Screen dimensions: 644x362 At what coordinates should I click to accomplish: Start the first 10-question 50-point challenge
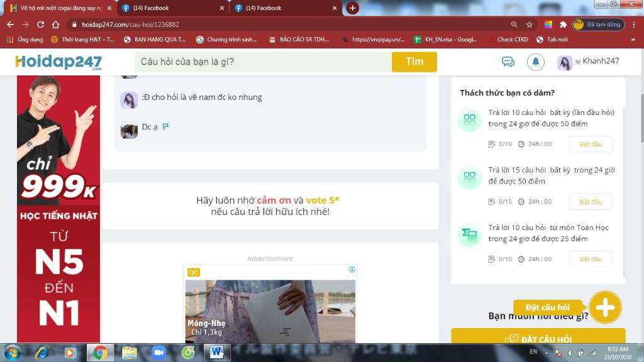(x=591, y=144)
